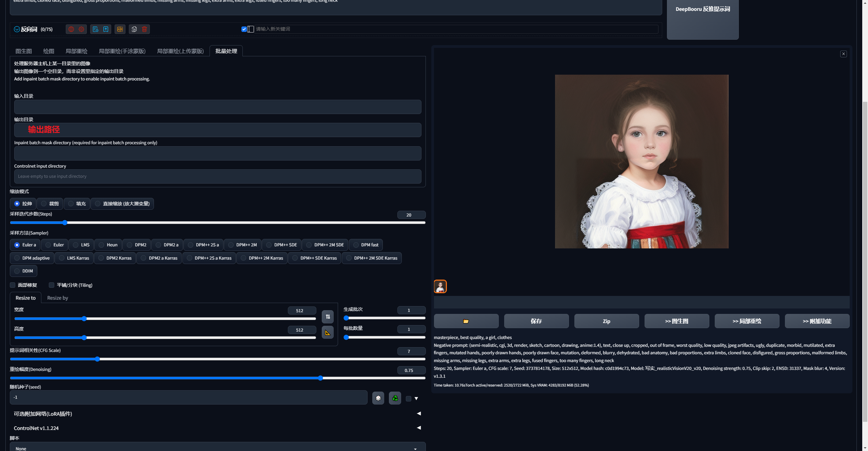Screen dimensions: 868x451
Task: Click the red globe language icon
Action: (71, 29)
